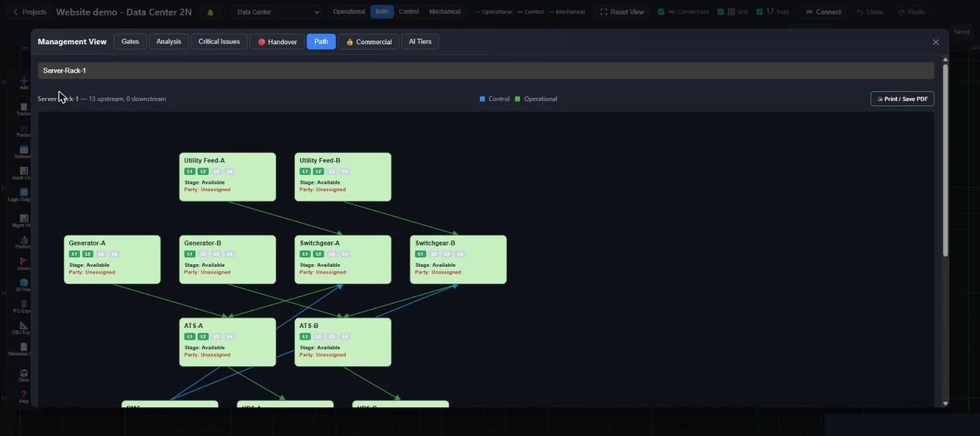The height and width of the screenshot is (436, 980).
Task: Click the green Operational legend swatch
Action: [x=517, y=99]
